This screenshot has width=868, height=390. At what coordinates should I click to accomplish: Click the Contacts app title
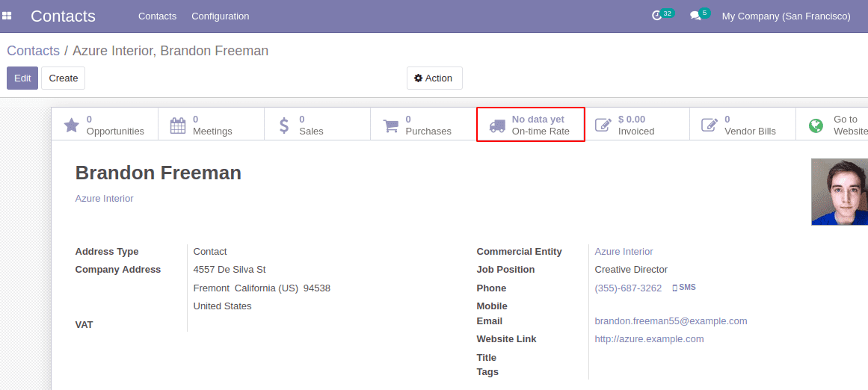(x=63, y=16)
